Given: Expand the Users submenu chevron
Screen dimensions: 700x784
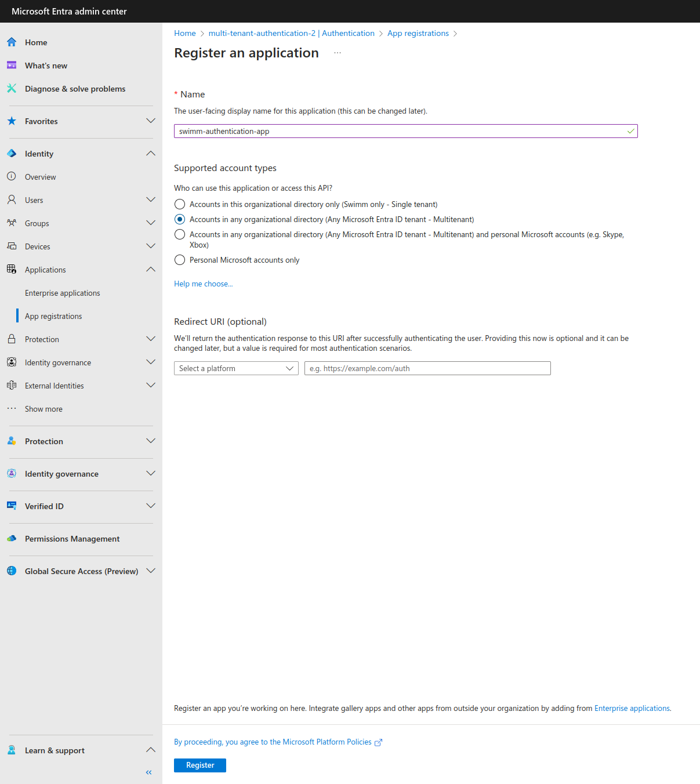Looking at the screenshot, I should tap(151, 199).
